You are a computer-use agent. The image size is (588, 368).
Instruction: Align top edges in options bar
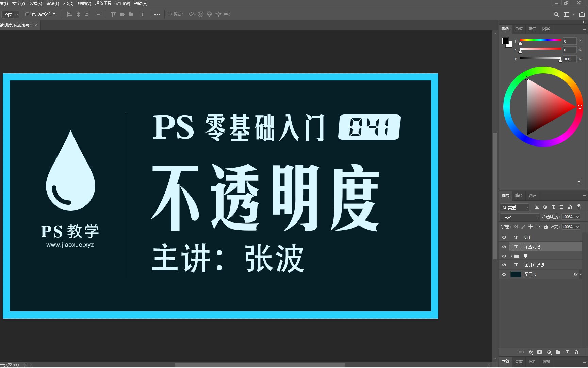113,14
